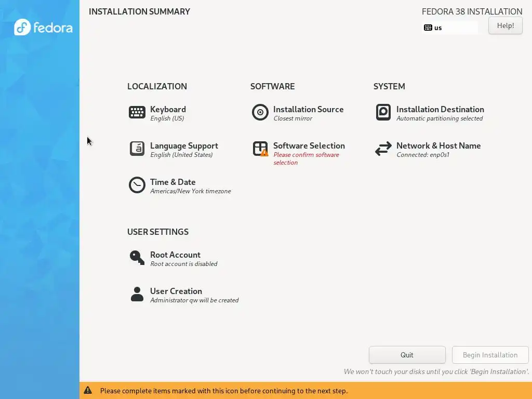Select the Root Account label
The image size is (532, 399).
(175, 255)
